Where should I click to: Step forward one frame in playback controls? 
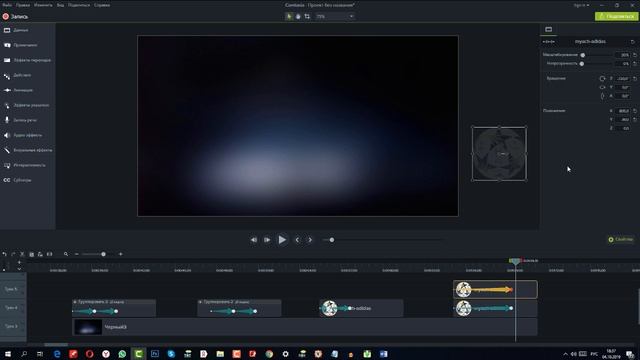267,240
